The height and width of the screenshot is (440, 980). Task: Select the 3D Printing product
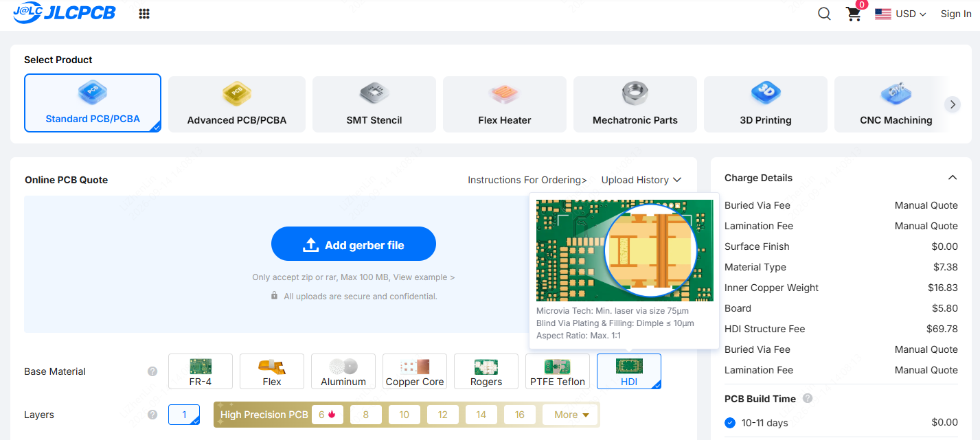point(766,104)
